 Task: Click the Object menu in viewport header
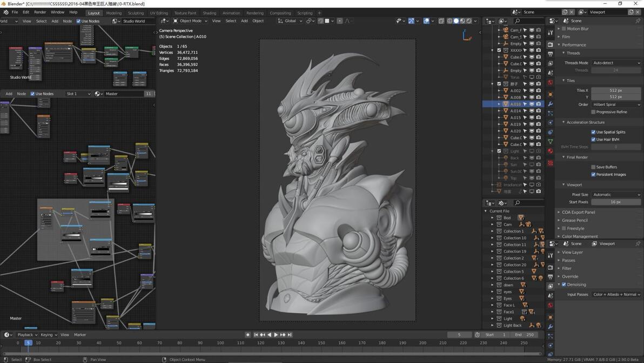258,21
